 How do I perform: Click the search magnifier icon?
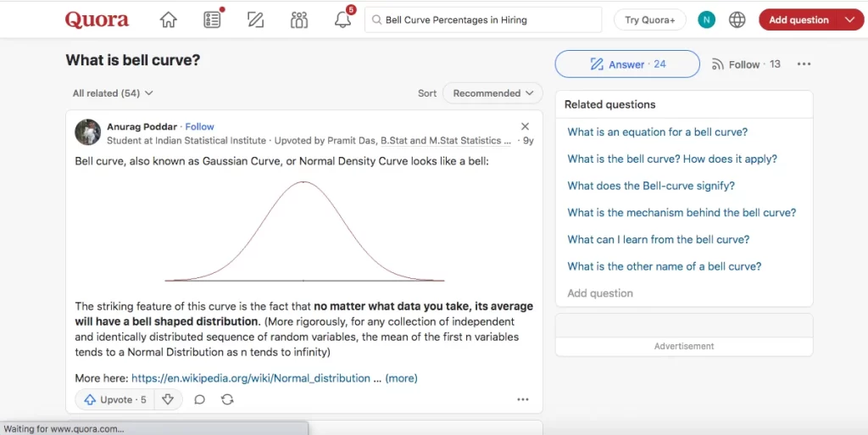coord(376,20)
